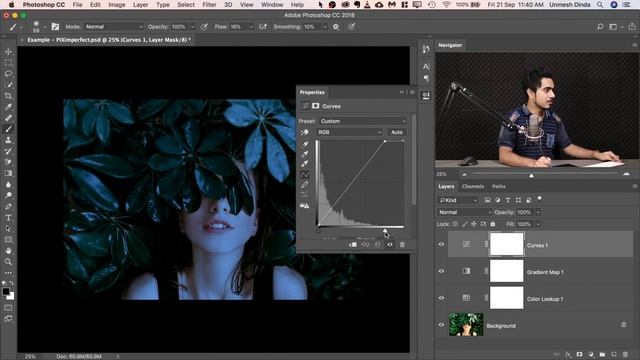
Task: Click the Curves 1 layer mask thumbnail
Action: coord(506,244)
